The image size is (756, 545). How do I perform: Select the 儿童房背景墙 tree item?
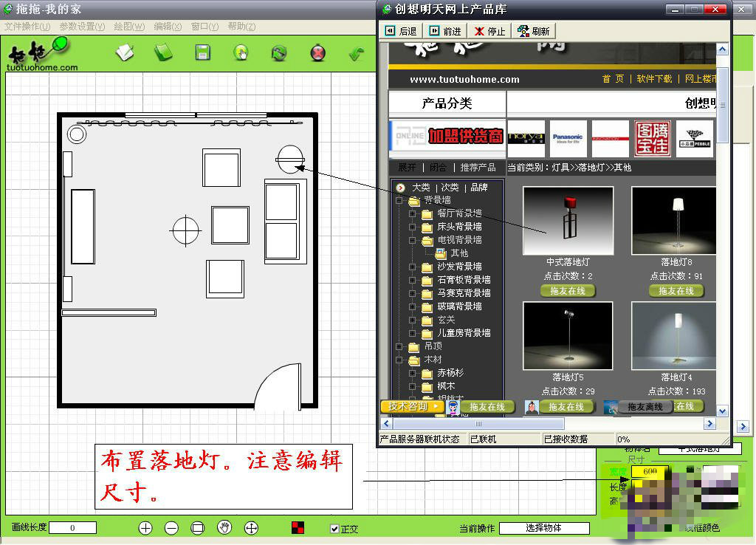pyautogui.click(x=464, y=333)
